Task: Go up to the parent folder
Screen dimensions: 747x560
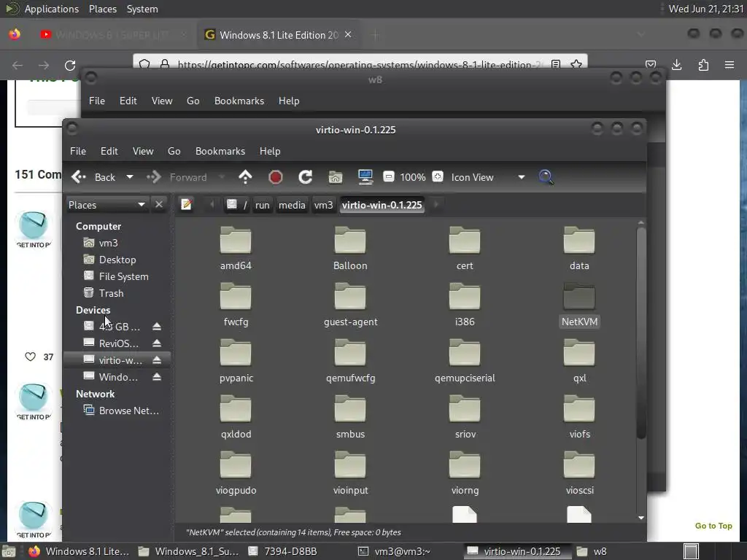Action: [x=245, y=177]
